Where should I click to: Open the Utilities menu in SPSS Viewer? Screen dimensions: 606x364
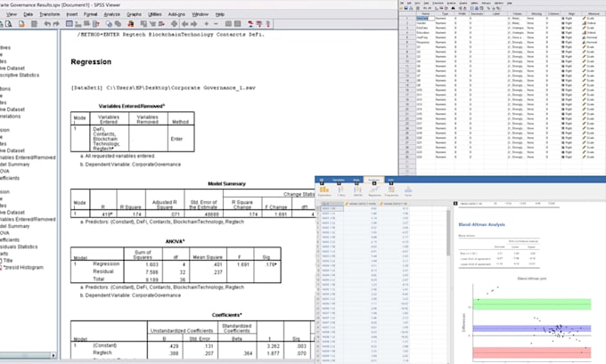coord(154,14)
